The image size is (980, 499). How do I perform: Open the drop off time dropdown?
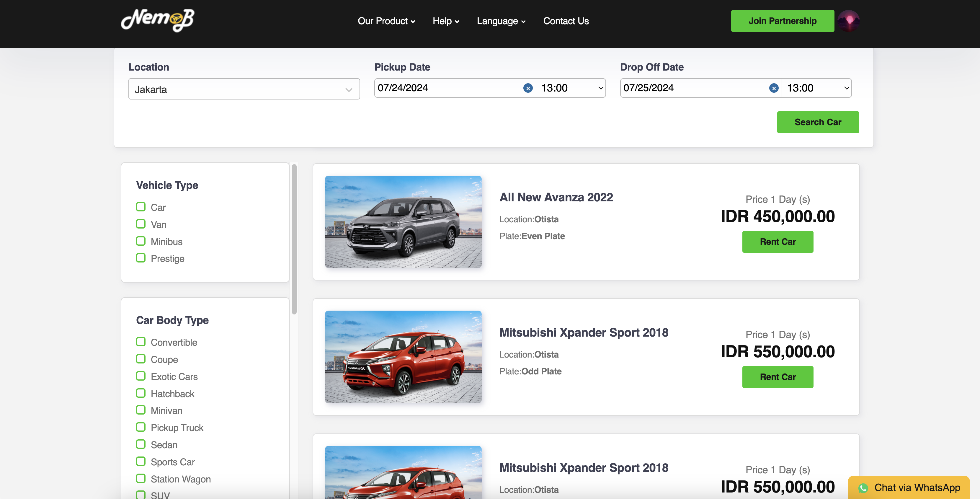(816, 88)
